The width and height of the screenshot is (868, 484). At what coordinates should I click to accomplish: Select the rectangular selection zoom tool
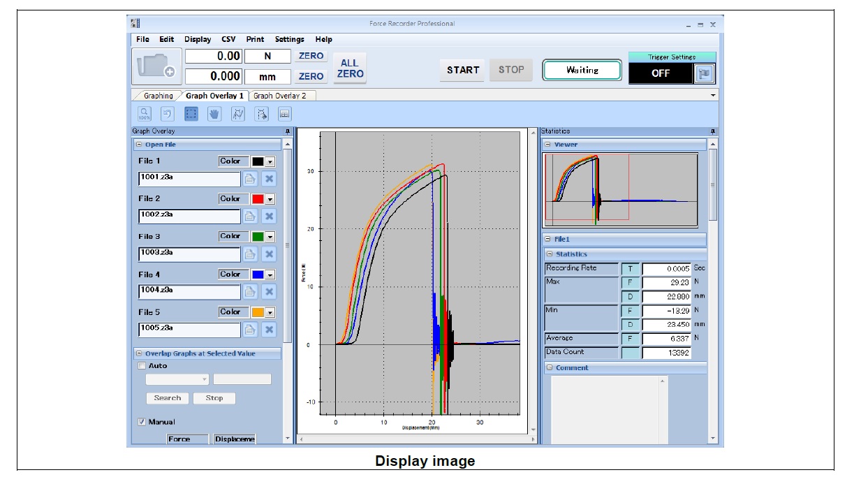pos(191,114)
